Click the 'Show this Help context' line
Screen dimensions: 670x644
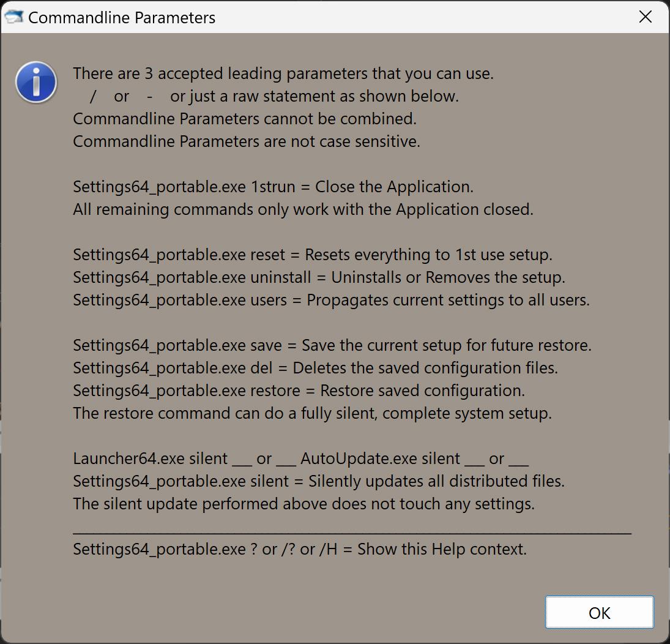[300, 550]
